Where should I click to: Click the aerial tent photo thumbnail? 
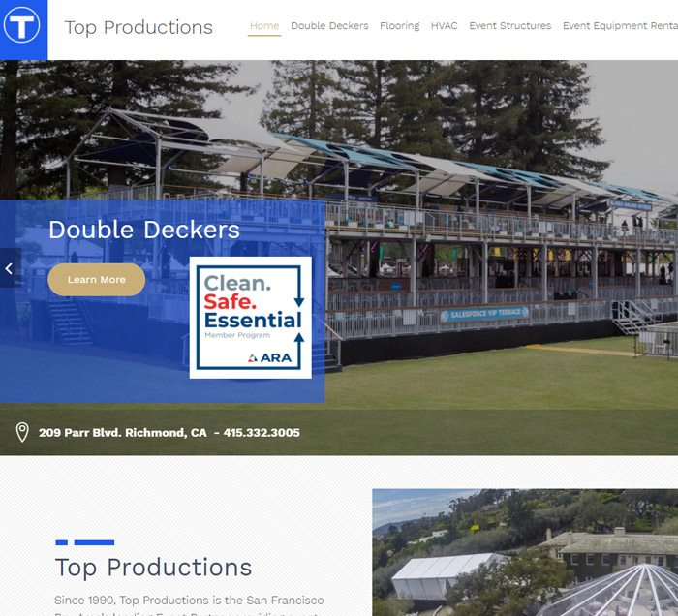point(525,552)
